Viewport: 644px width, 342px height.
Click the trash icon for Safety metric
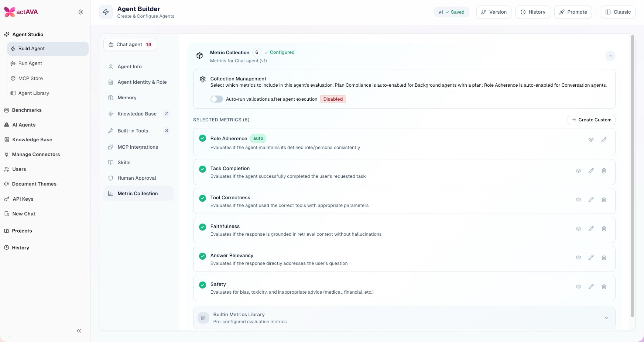604,287
